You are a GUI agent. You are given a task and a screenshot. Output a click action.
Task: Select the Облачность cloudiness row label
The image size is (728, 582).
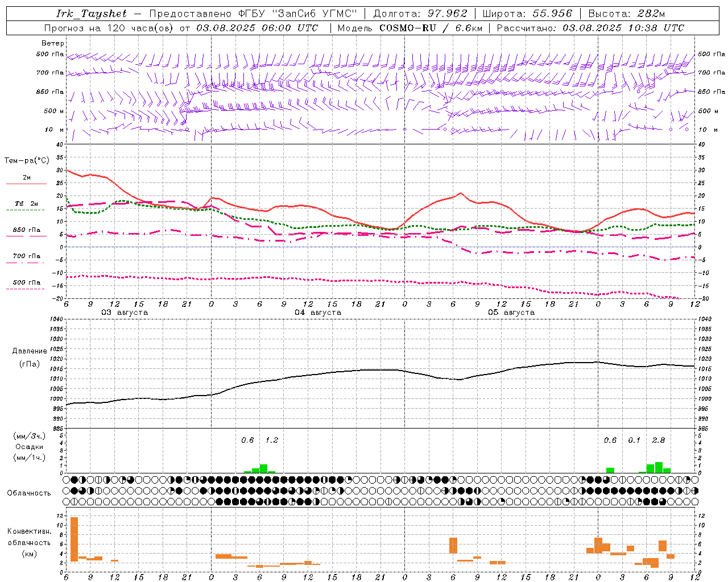click(x=29, y=493)
